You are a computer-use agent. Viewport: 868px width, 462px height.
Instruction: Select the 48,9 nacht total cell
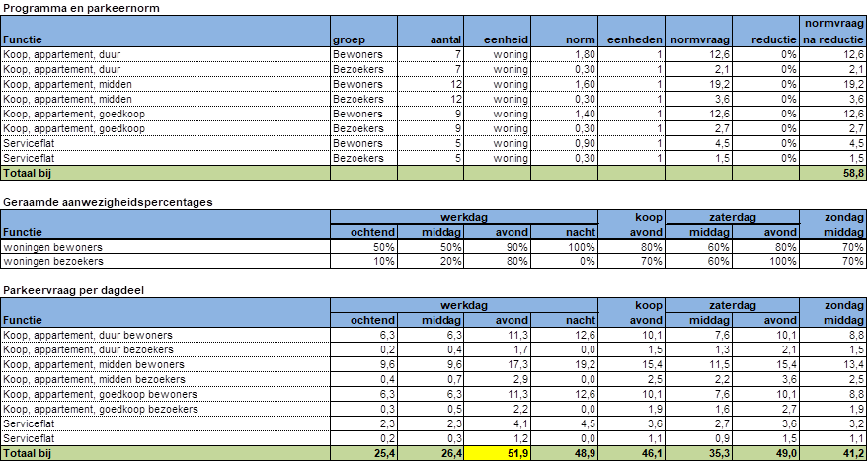[x=565, y=453]
